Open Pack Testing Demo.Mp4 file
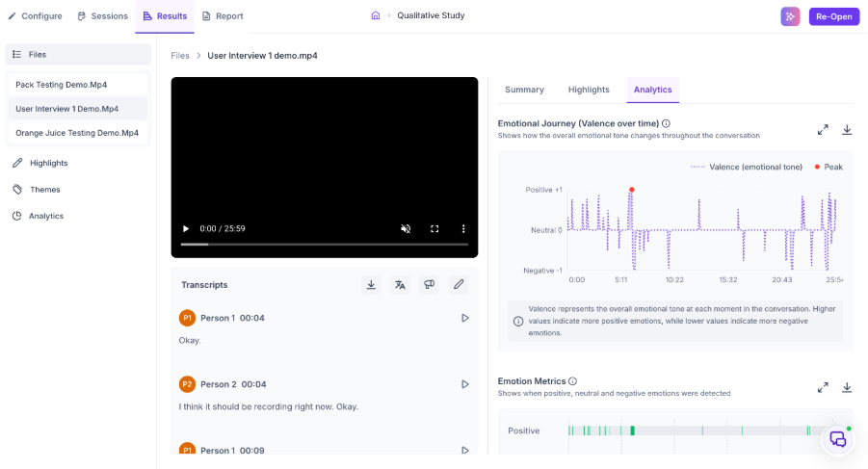 click(x=78, y=85)
